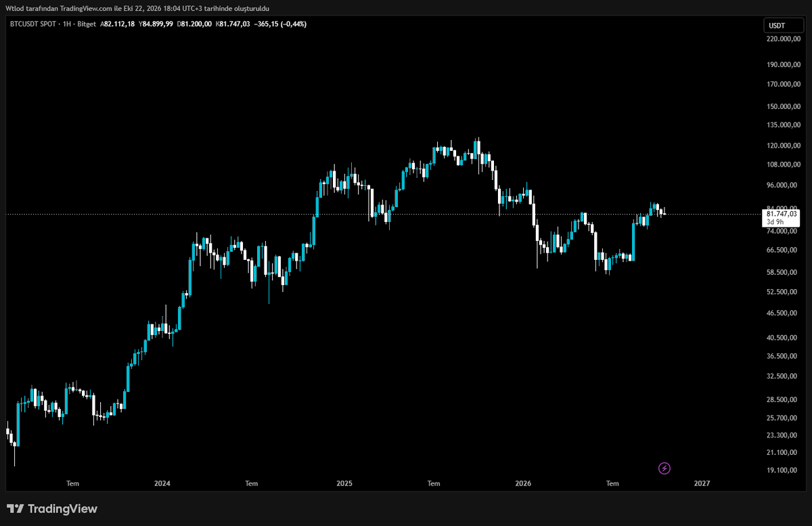The height and width of the screenshot is (526, 812).
Task: Click the 2026 label on the time axis
Action: tap(523, 483)
